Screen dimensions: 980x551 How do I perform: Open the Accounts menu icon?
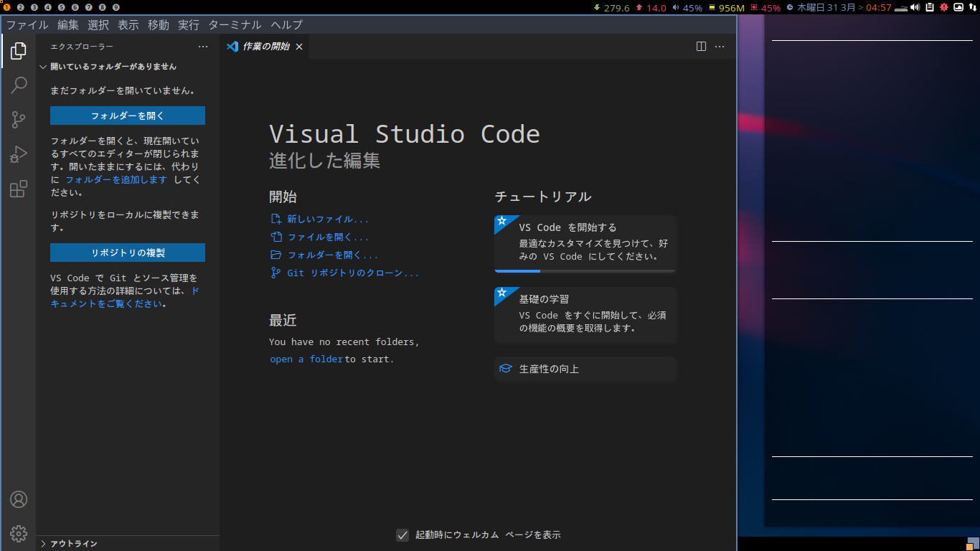pyautogui.click(x=19, y=499)
